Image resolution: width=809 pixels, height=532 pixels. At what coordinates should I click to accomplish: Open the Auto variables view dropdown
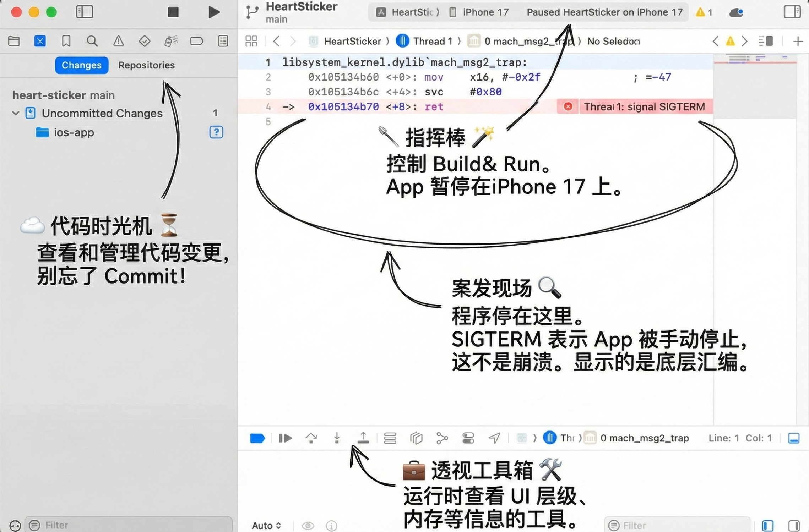[x=266, y=525]
